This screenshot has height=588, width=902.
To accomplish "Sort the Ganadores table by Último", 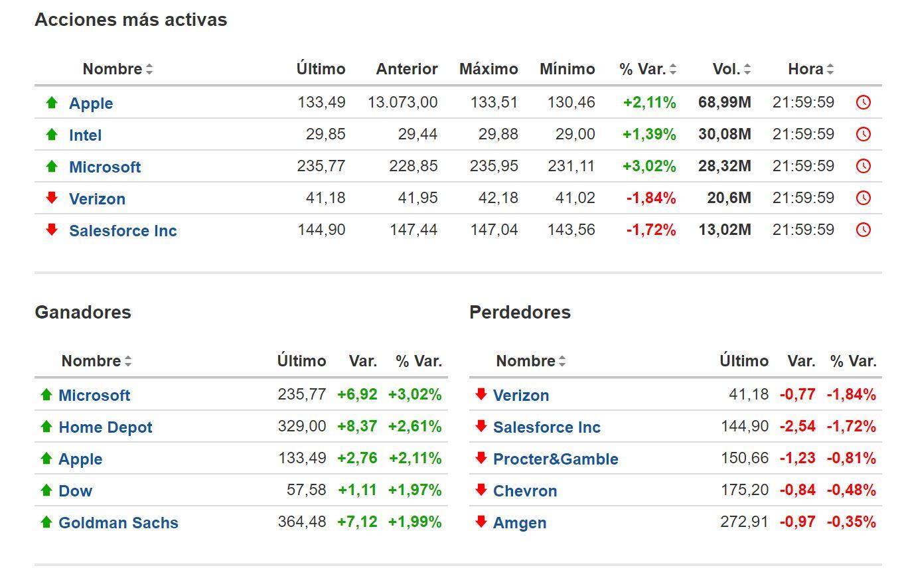I will click(301, 361).
